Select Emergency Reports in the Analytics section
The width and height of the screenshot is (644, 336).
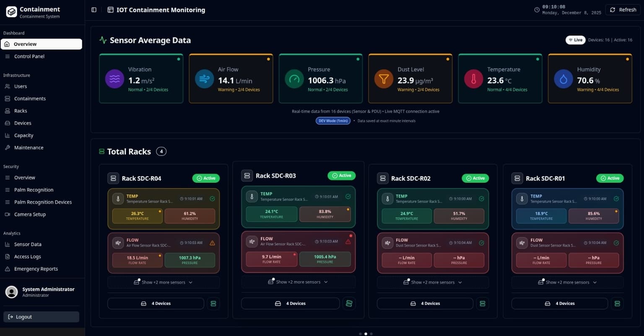tap(36, 268)
